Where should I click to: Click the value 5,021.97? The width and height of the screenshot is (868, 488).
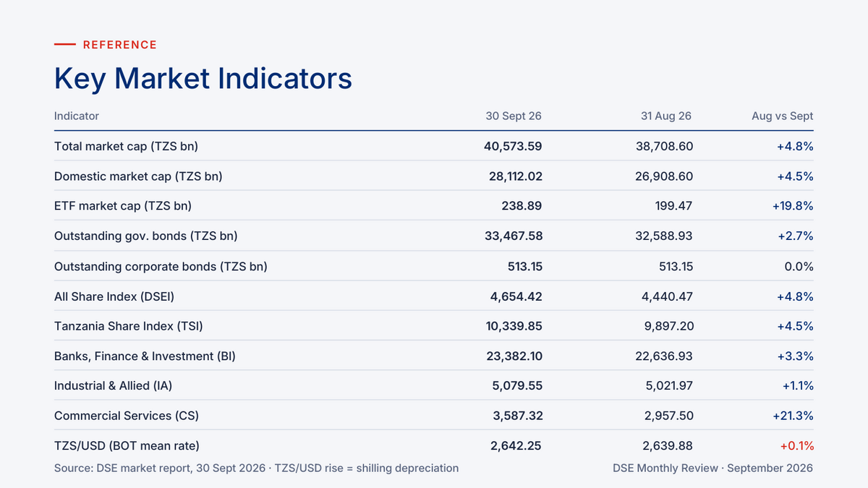point(668,386)
